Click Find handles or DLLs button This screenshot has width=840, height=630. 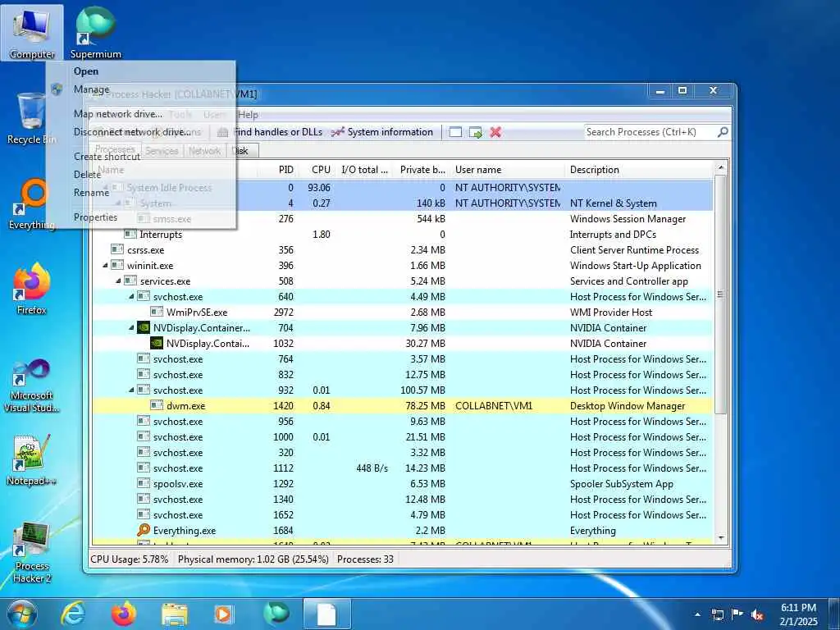pyautogui.click(x=271, y=132)
